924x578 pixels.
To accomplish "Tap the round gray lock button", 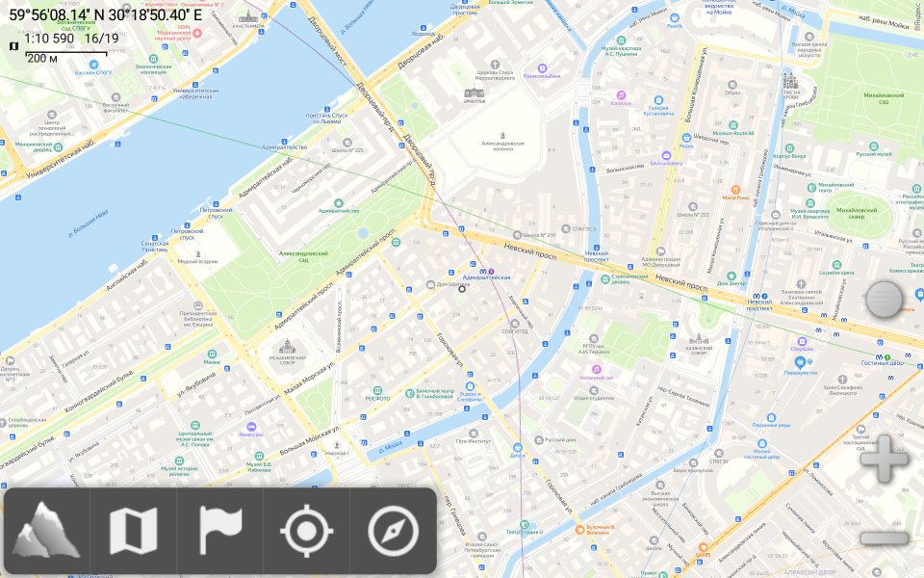I will (885, 300).
